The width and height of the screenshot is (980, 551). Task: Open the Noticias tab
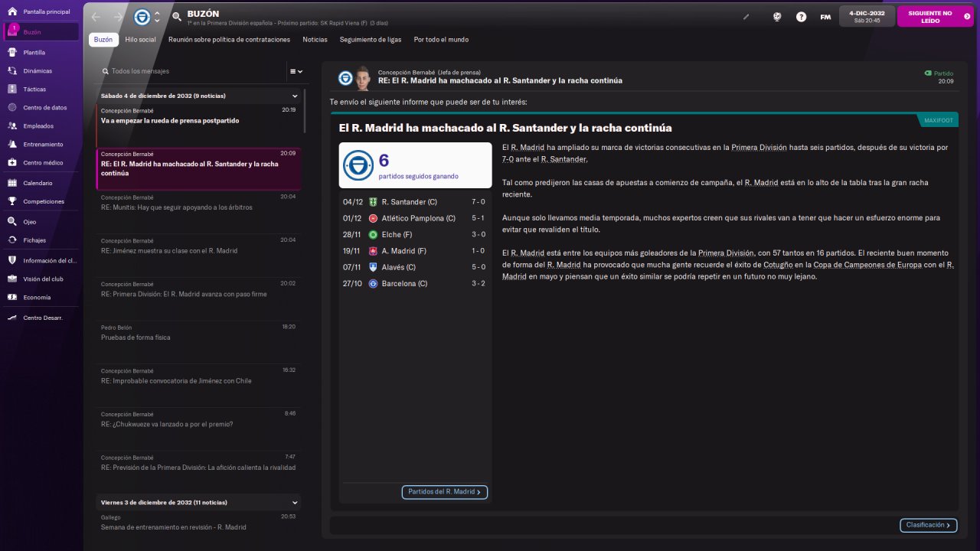pyautogui.click(x=315, y=39)
